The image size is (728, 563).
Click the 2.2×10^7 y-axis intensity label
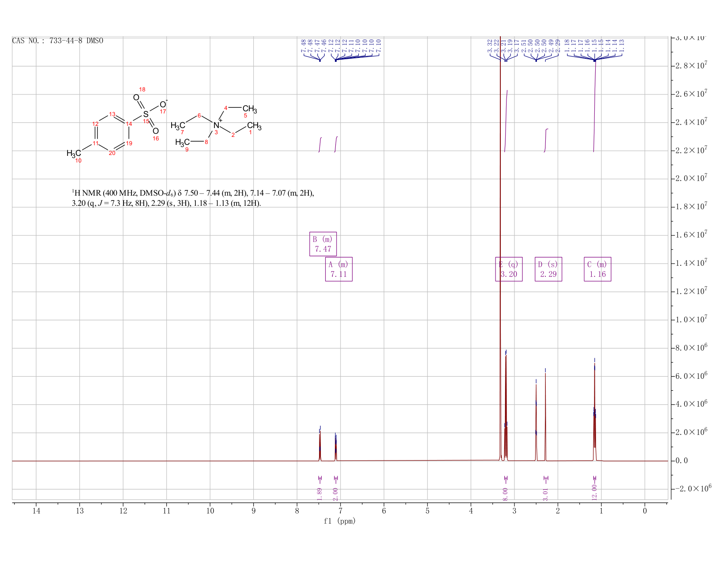pos(691,150)
